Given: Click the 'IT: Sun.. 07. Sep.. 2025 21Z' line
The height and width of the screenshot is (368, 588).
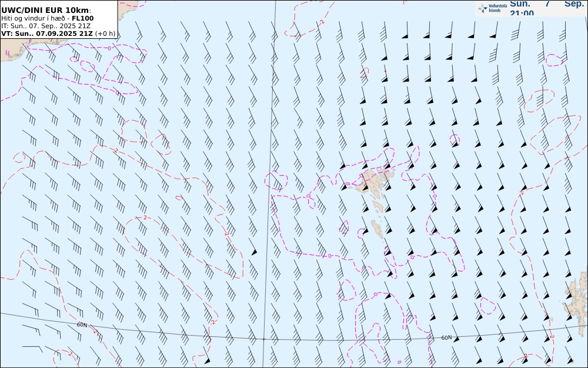Looking at the screenshot, I should point(46,26).
